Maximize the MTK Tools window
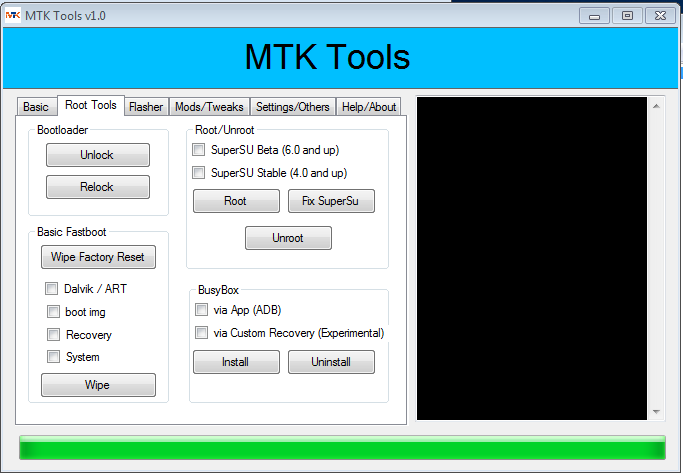This screenshot has height=473, width=683. pyautogui.click(x=627, y=16)
